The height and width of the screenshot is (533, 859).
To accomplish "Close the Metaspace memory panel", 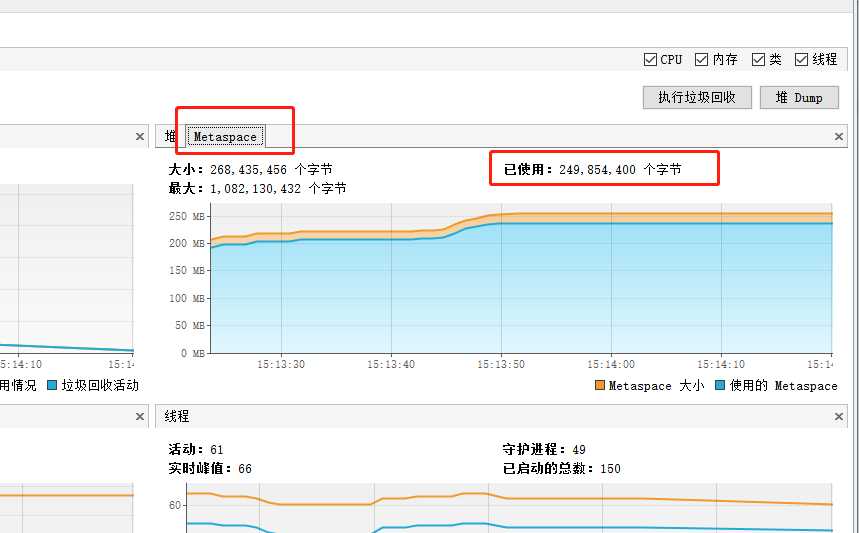I will [x=839, y=136].
